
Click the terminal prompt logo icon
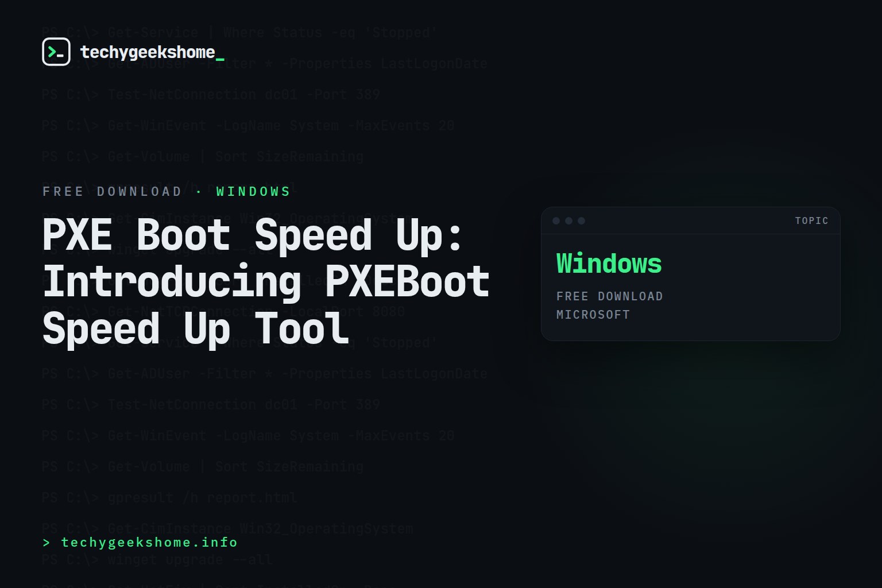pos(56,52)
